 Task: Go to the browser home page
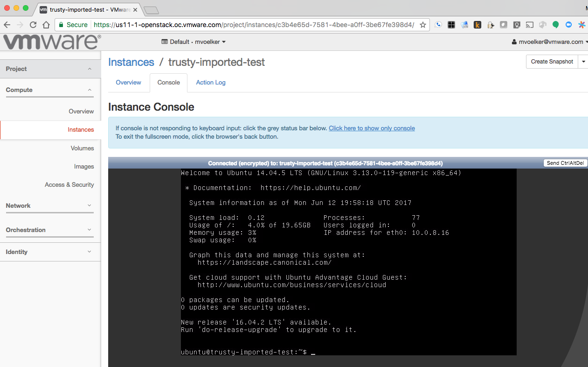pos(46,25)
